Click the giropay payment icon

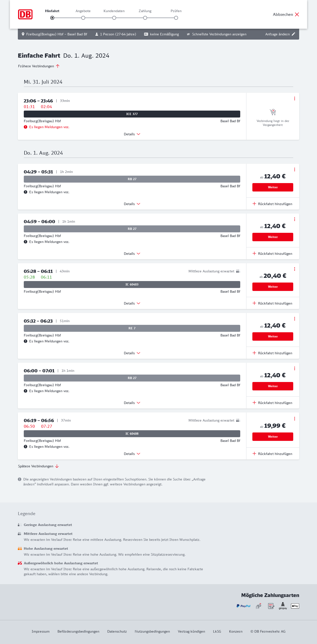[283, 606]
